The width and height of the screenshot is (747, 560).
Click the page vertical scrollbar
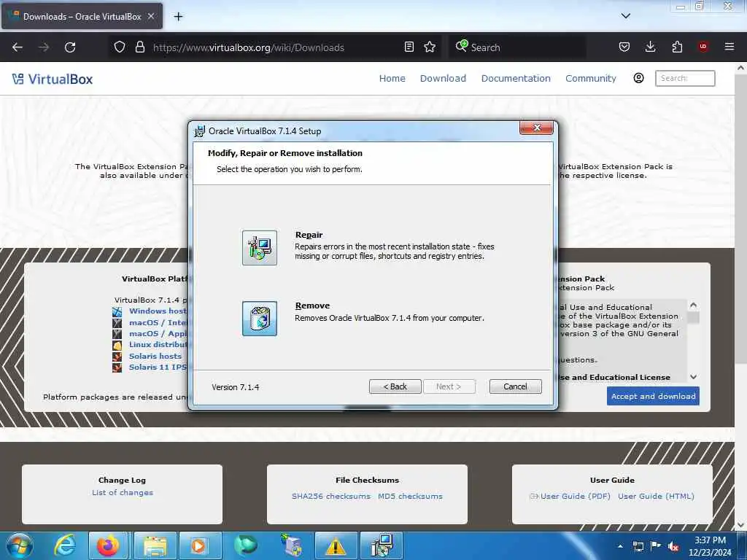740,219
